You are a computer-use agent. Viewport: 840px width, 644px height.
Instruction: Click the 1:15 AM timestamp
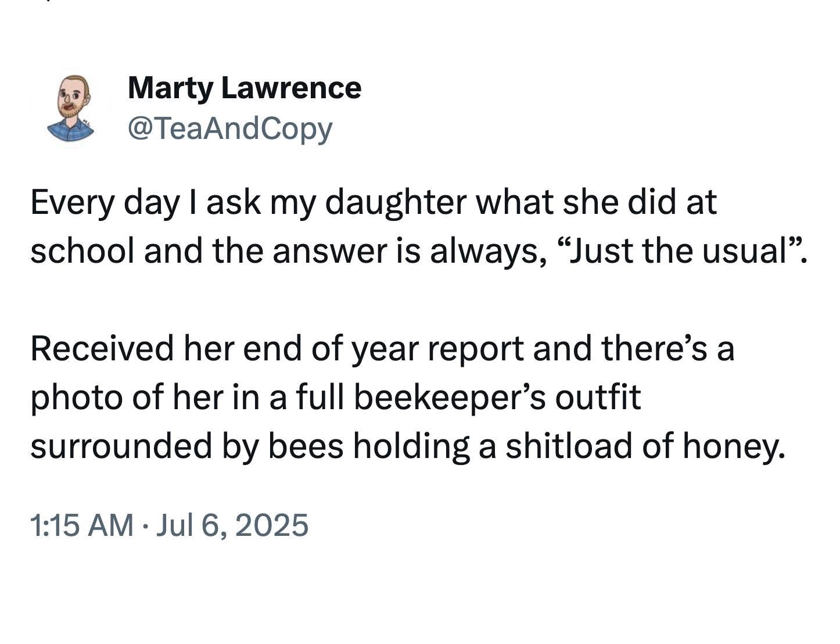(81, 525)
